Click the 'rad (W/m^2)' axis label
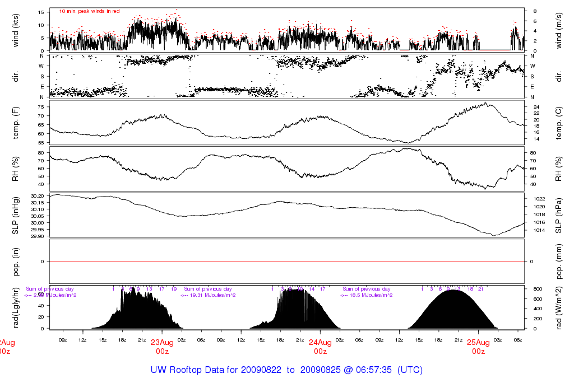The width and height of the screenshot is (574, 392). tap(558, 308)
